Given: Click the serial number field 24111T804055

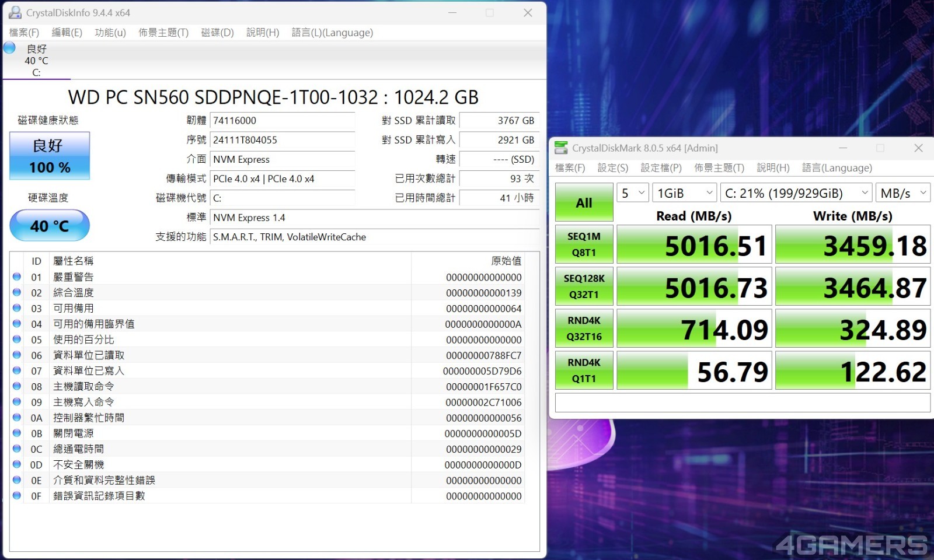Looking at the screenshot, I should click(283, 140).
